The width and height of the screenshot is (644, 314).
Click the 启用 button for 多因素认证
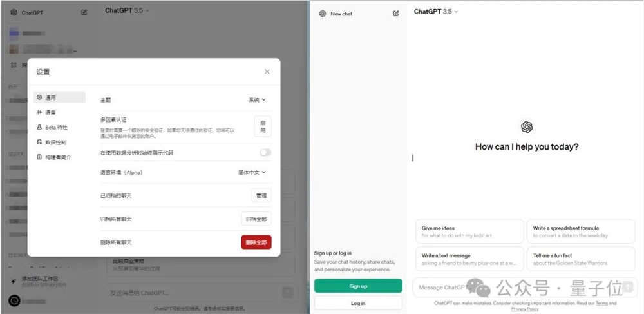(x=263, y=126)
